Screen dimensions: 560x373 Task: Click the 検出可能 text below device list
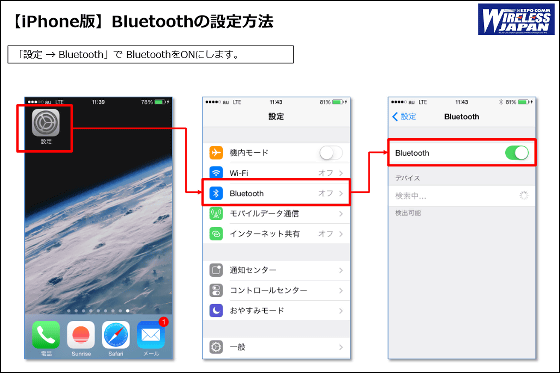[x=408, y=213]
